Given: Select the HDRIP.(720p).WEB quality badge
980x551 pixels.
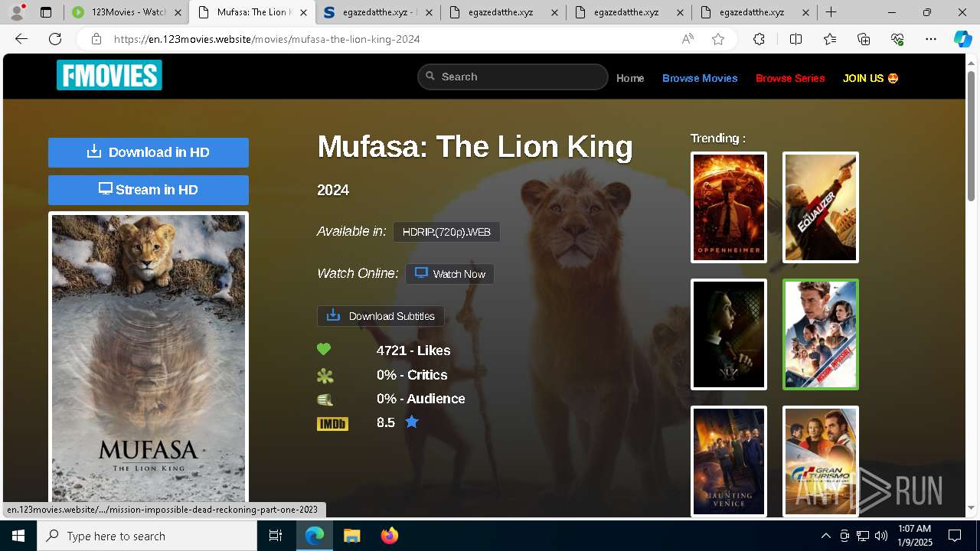Looking at the screenshot, I should (446, 232).
